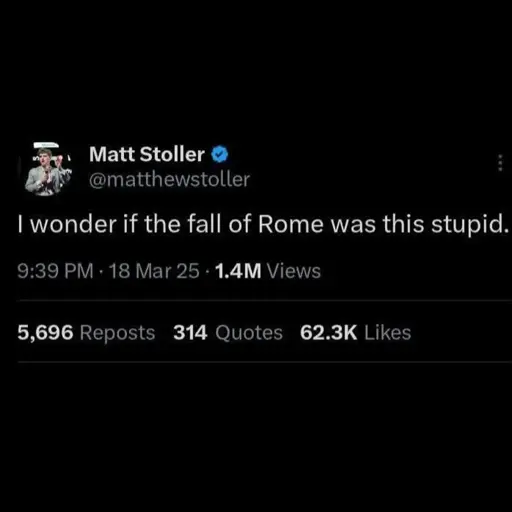Image resolution: width=512 pixels, height=512 pixels.
Task: Open the three-dot more options menu
Action: click(x=500, y=163)
